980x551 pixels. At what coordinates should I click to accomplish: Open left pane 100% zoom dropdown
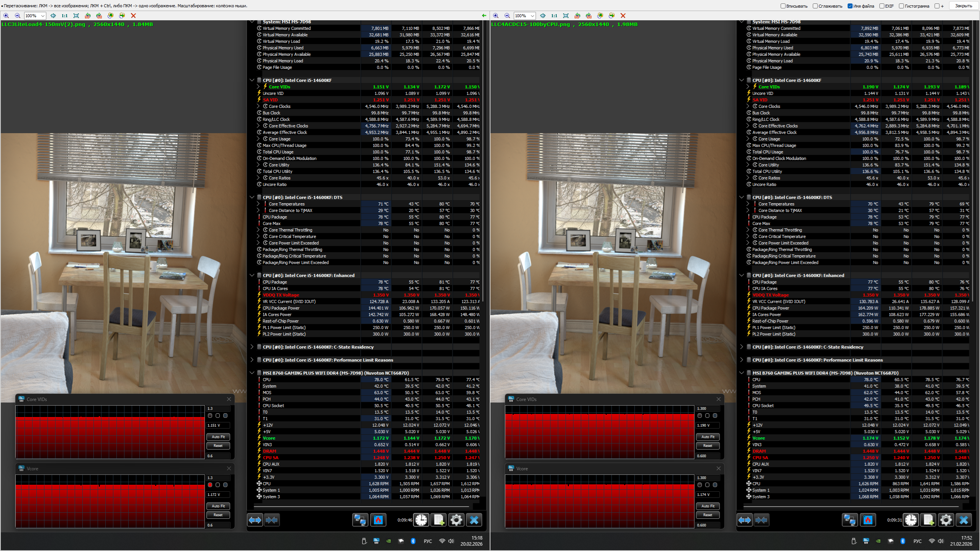(x=42, y=16)
